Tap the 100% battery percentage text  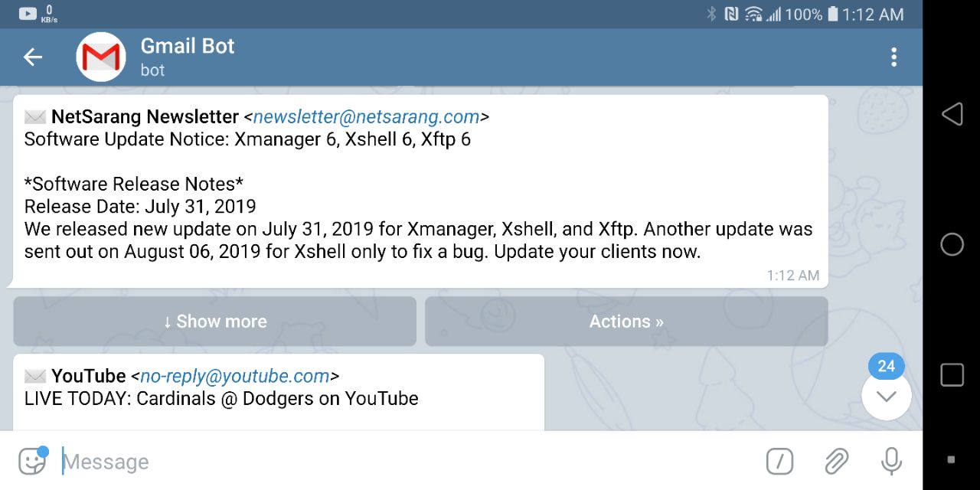tap(804, 14)
